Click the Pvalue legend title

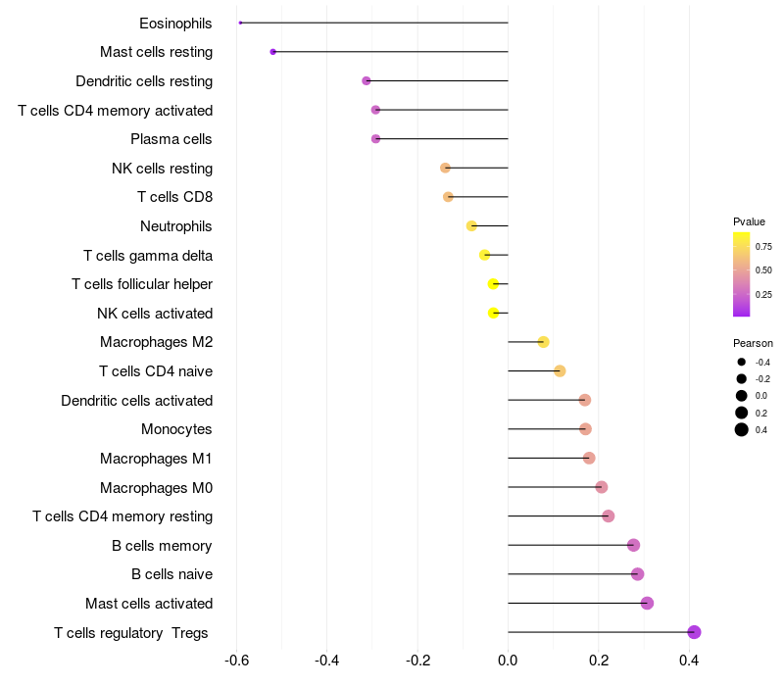tap(749, 221)
